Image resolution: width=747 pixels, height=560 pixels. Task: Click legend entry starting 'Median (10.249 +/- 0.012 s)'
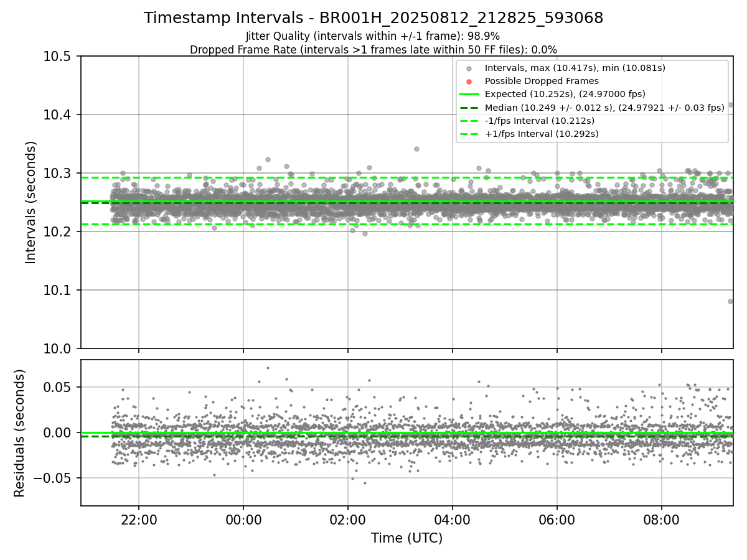pyautogui.click(x=604, y=108)
